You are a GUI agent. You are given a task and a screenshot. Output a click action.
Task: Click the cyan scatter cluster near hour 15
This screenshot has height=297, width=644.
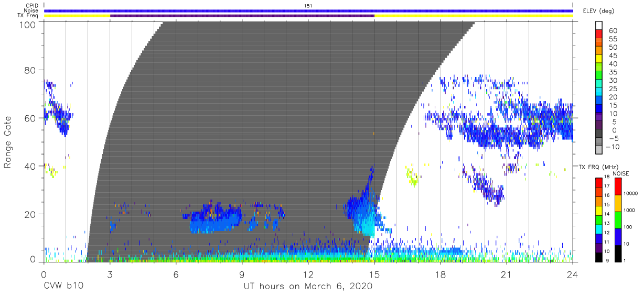[365, 223]
